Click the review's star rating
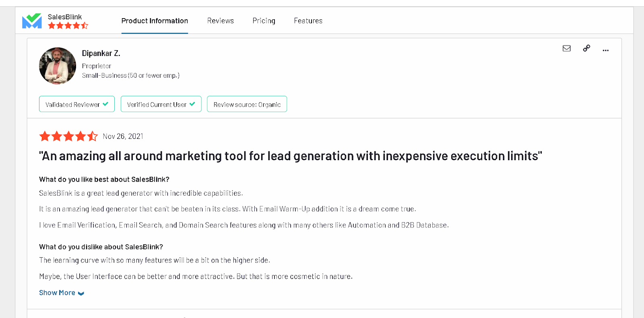The image size is (644, 318). [x=68, y=136]
